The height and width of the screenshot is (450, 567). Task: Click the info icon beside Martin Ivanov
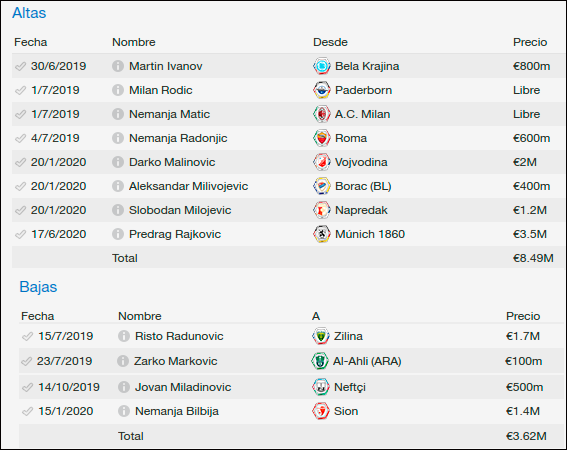pos(118,66)
